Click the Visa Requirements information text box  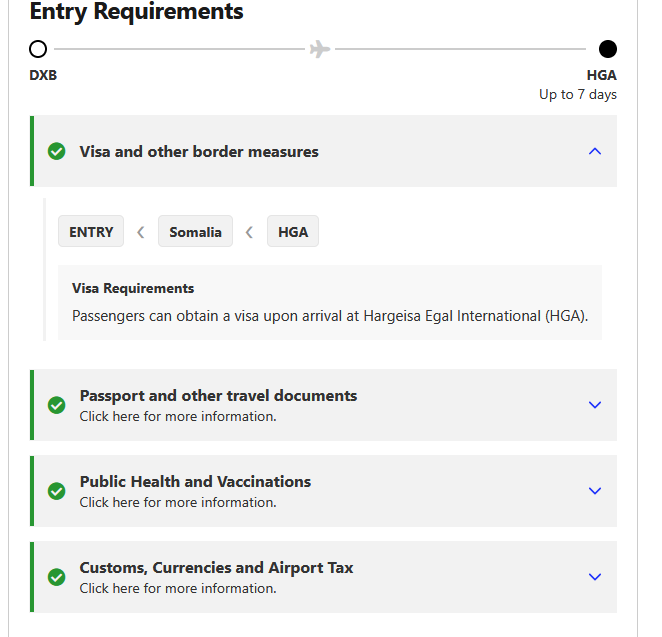[330, 303]
